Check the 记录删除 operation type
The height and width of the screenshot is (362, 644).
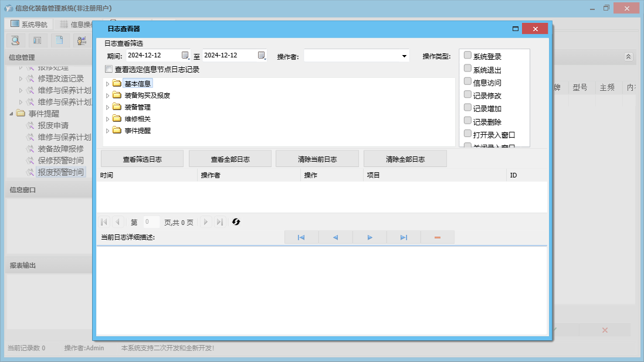[x=467, y=121]
